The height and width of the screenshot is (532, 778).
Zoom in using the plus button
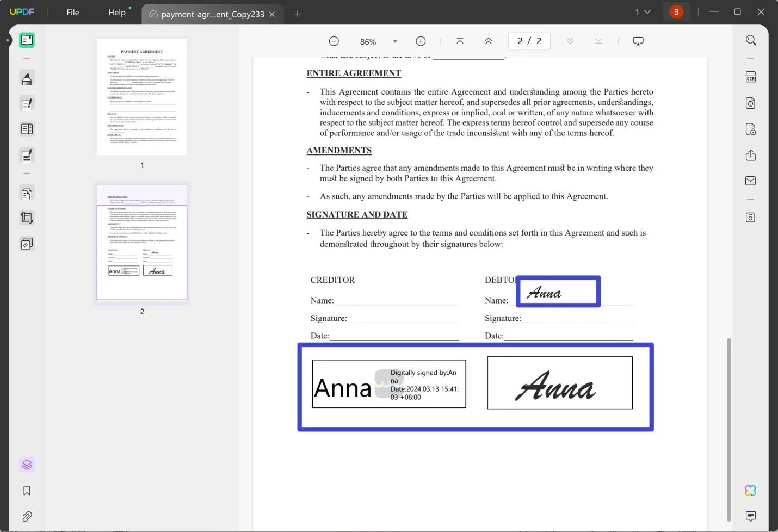421,40
